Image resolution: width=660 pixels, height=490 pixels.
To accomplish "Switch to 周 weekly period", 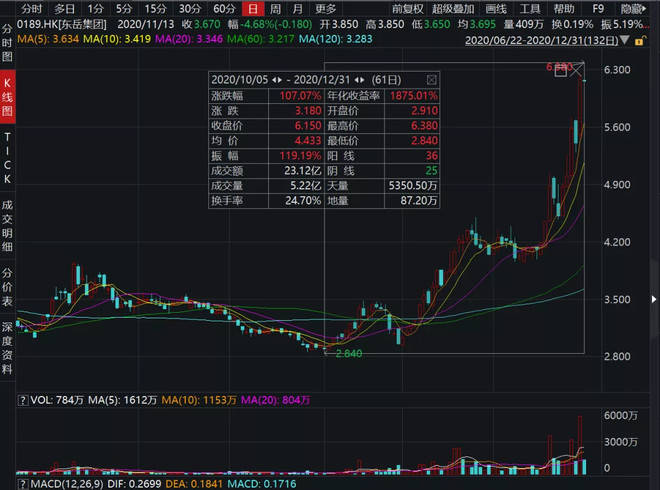I will click(x=273, y=8).
